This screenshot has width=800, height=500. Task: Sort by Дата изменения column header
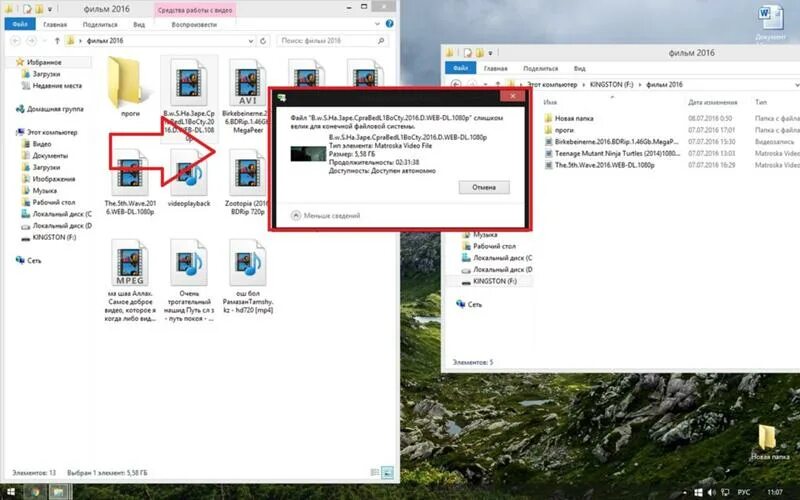coord(712,102)
